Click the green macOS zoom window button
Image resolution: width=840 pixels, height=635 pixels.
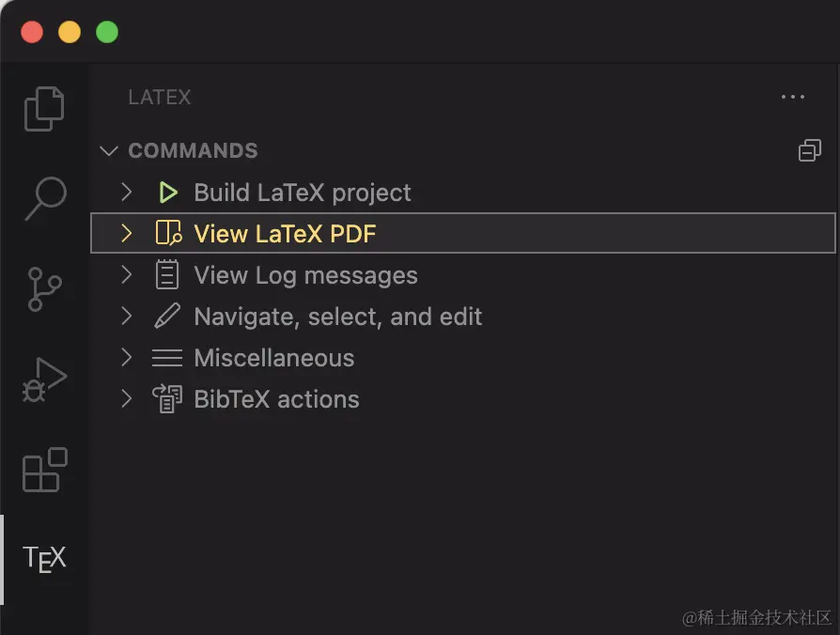coord(107,32)
